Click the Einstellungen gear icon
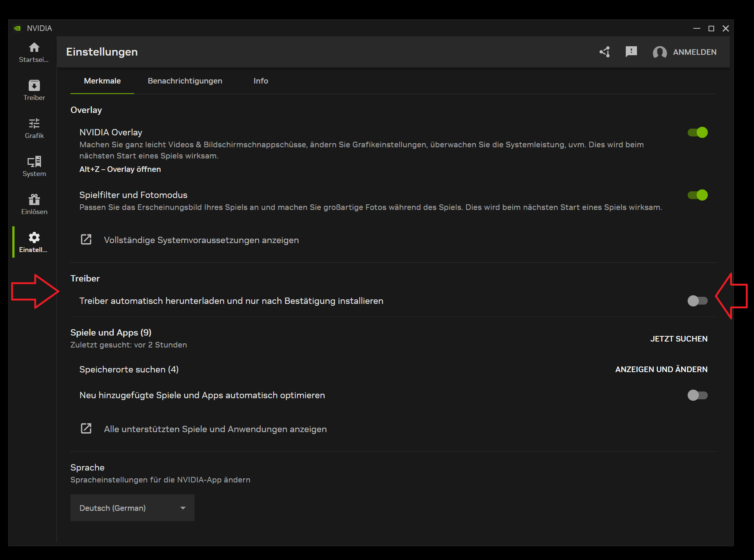 pyautogui.click(x=34, y=242)
